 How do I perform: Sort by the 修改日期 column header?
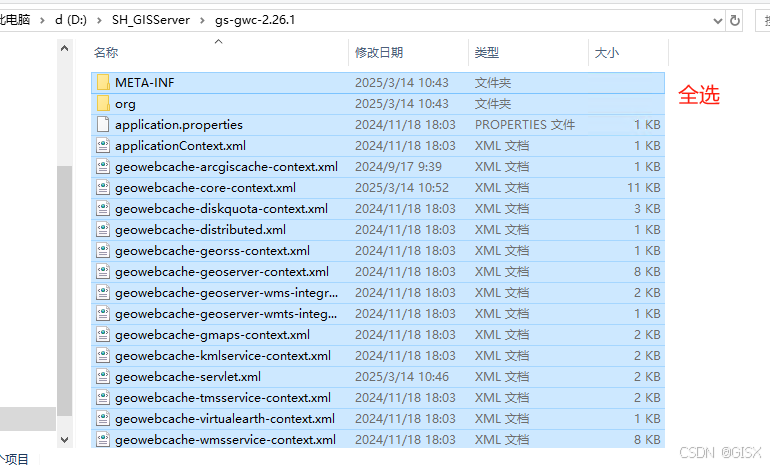pyautogui.click(x=379, y=53)
